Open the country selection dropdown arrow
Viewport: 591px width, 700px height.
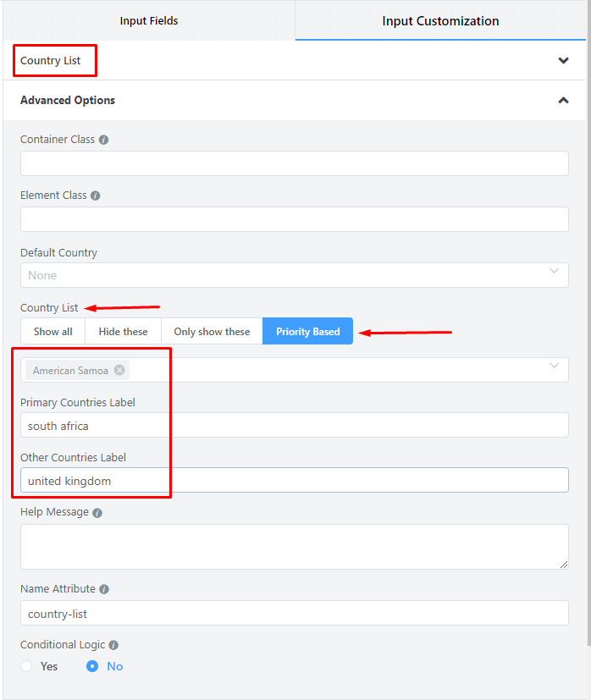(x=555, y=367)
